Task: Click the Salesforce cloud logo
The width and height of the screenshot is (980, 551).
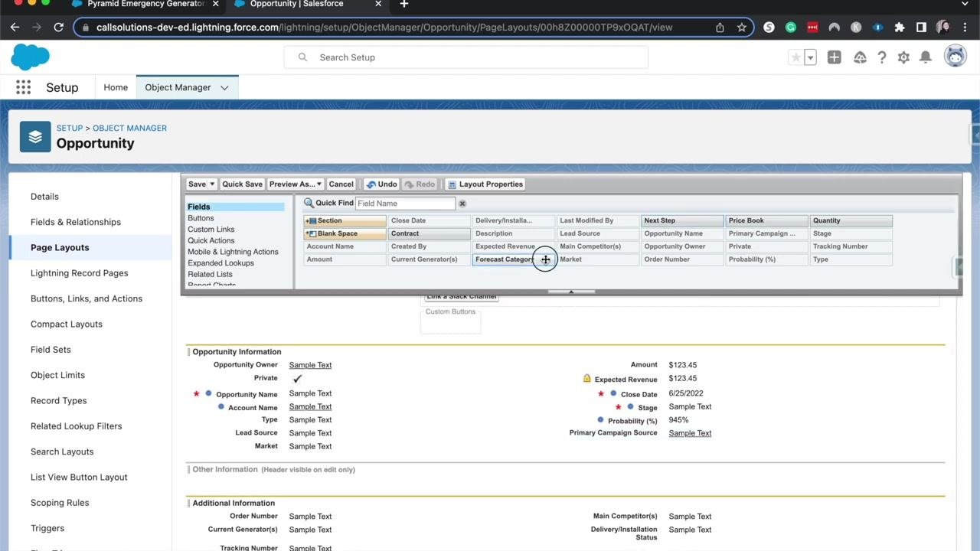Action: coord(31,57)
